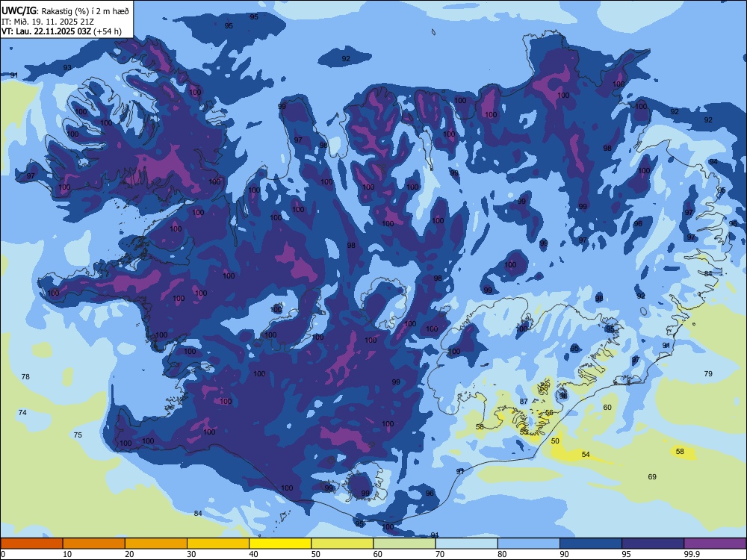Click the humidity value '69' in the southeast
747x560 pixels.
pyautogui.click(x=653, y=476)
